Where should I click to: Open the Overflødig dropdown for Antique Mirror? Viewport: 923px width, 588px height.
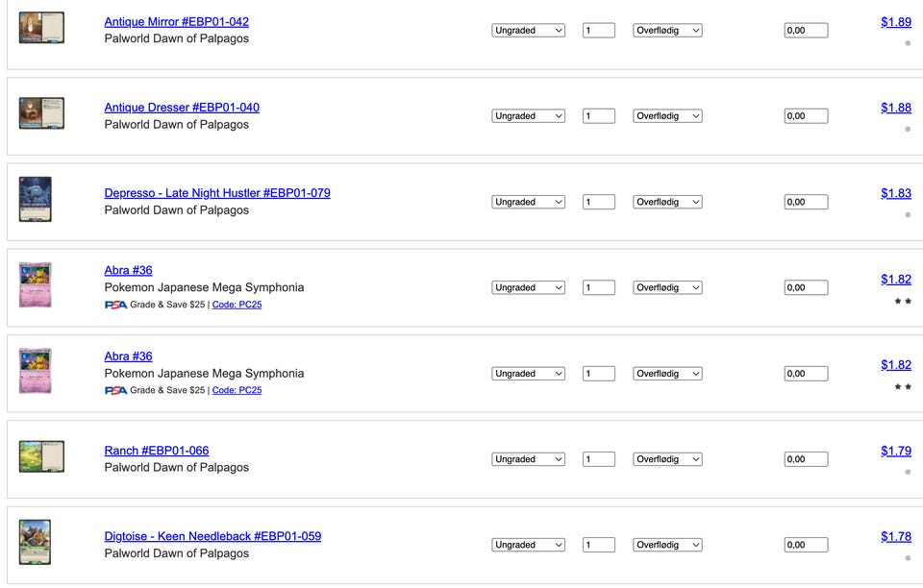click(667, 30)
